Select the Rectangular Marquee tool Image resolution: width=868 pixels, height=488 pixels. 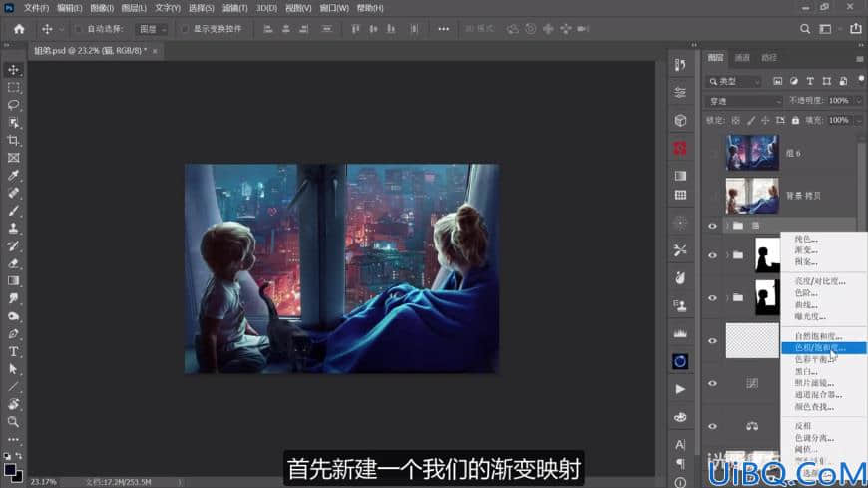point(13,88)
